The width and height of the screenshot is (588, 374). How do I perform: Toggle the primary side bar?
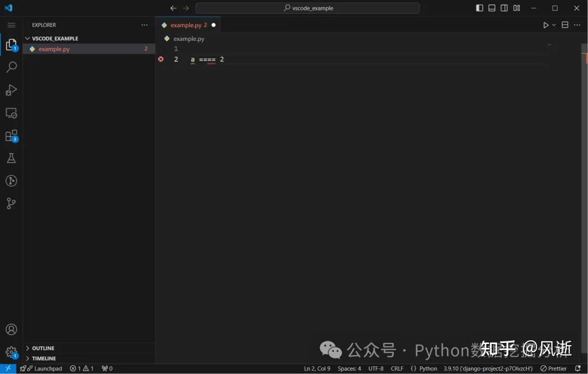(x=480, y=8)
